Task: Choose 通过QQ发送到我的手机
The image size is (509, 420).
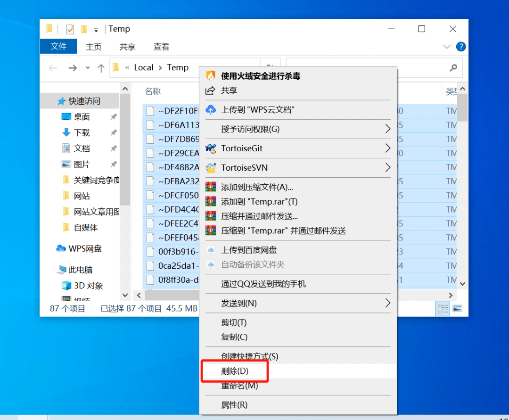Action: [x=298, y=284]
